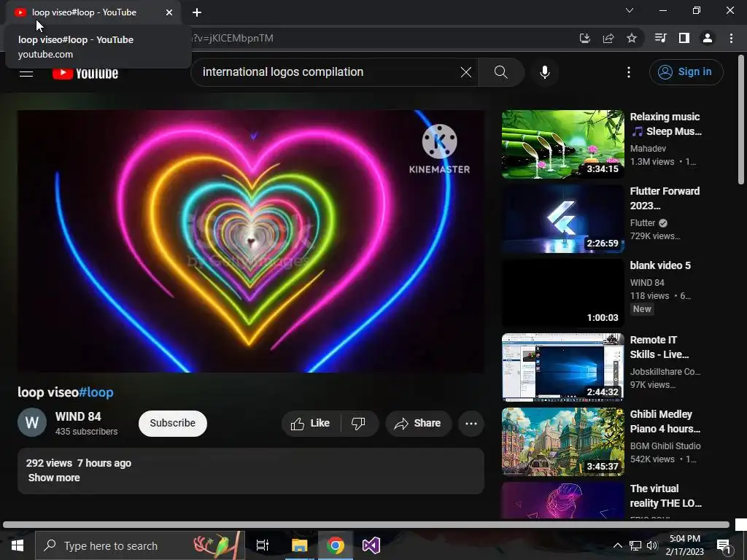Open Windows Start menu
This screenshot has height=560, width=747.
[18, 545]
